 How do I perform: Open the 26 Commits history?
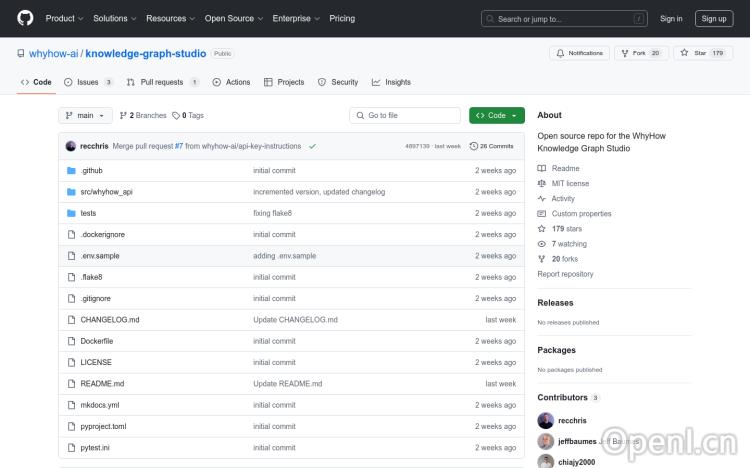tap(491, 146)
